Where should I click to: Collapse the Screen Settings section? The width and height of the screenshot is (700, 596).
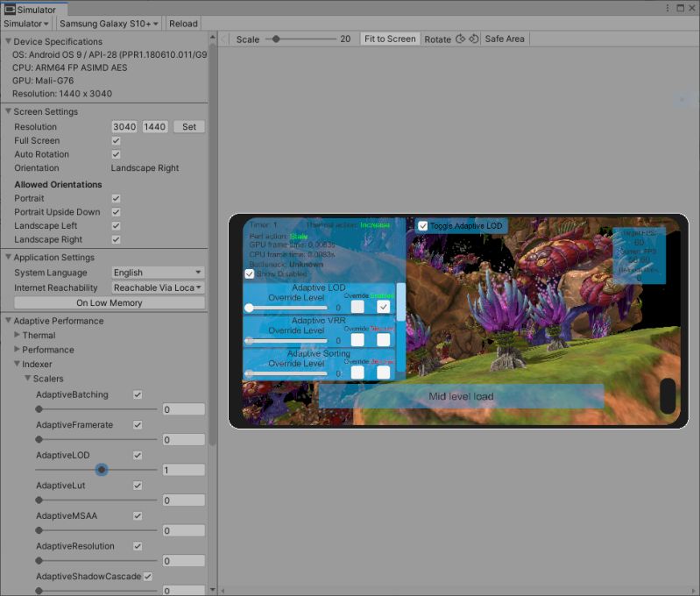click(x=8, y=111)
